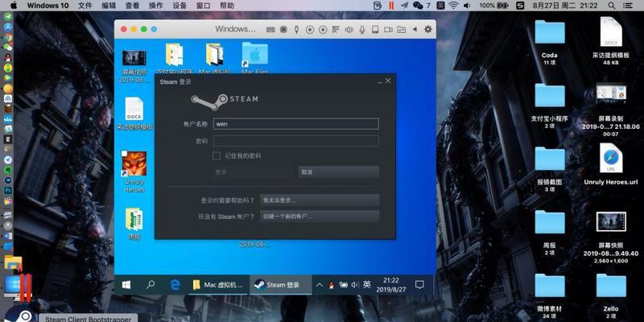Image resolution: width=644 pixels, height=322 pixels.
Task: Click Windows Start button in VM taskbar
Action: 126,285
